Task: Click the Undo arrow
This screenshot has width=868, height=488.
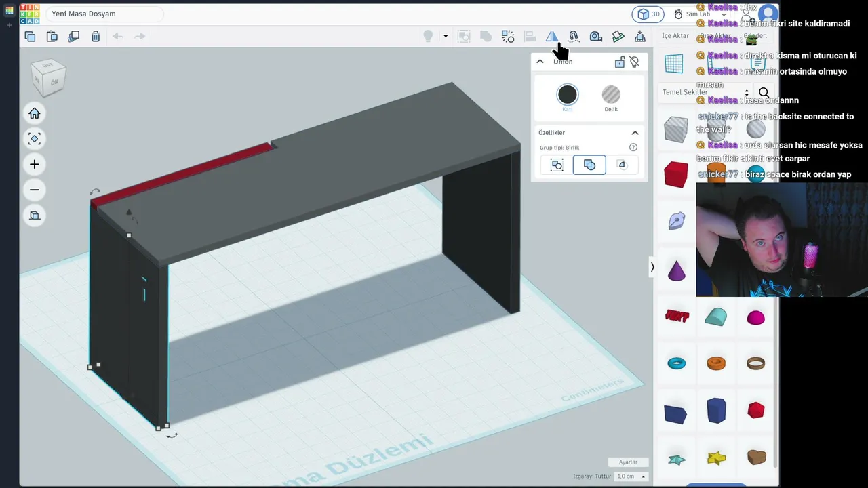Action: pyautogui.click(x=117, y=37)
